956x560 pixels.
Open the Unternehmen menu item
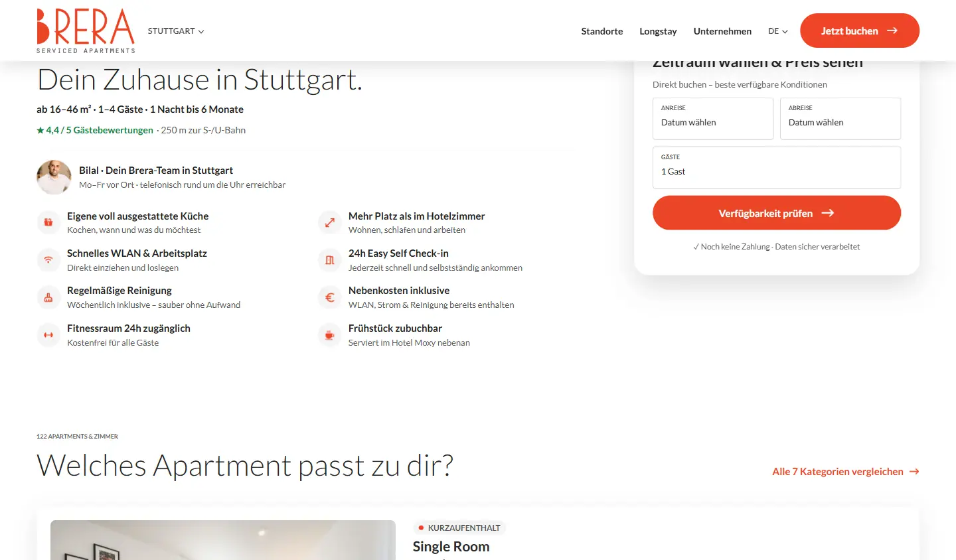coord(722,31)
